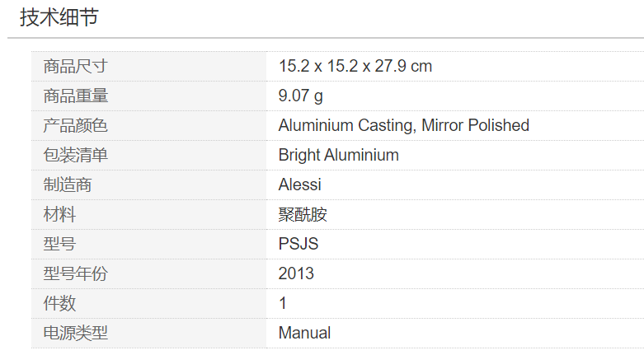Click the 产品颜色 row label

coord(76,126)
